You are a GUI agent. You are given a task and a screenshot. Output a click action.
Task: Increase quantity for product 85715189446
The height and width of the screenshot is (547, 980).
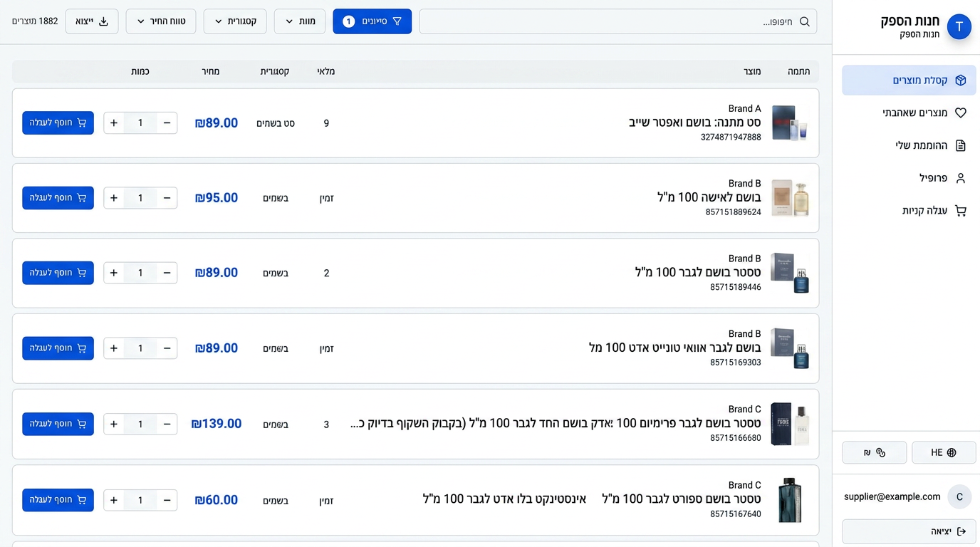pos(114,273)
